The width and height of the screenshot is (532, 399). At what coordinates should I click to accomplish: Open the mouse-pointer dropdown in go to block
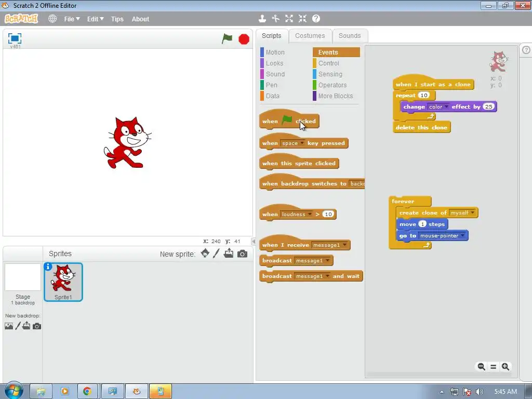tap(442, 235)
